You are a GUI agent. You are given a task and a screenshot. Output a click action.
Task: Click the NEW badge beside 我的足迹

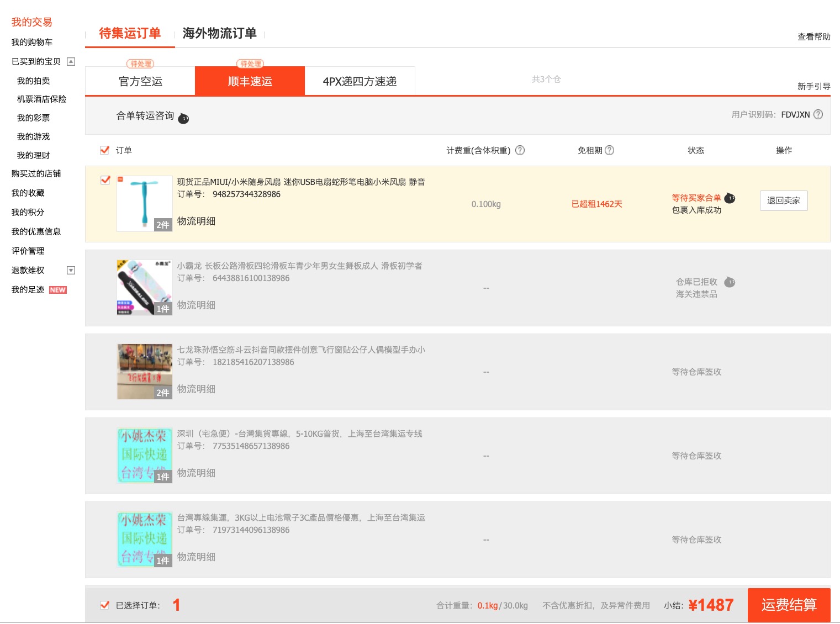tap(58, 290)
